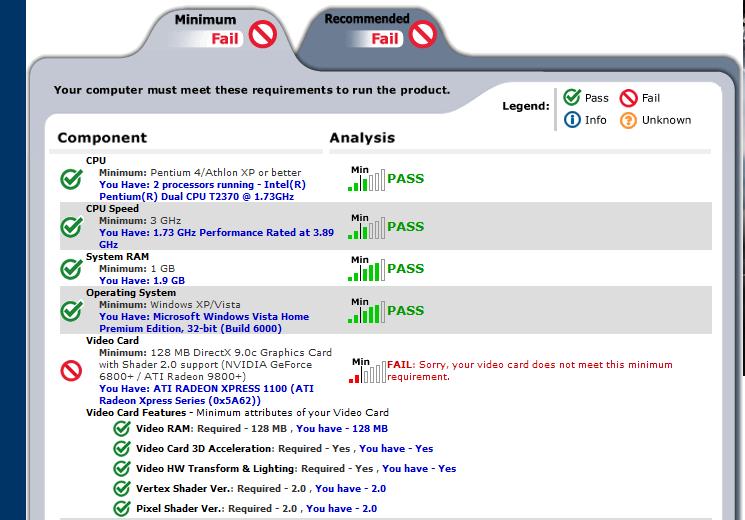Click the Component column header
This screenshot has width=745, height=520.
[102, 138]
